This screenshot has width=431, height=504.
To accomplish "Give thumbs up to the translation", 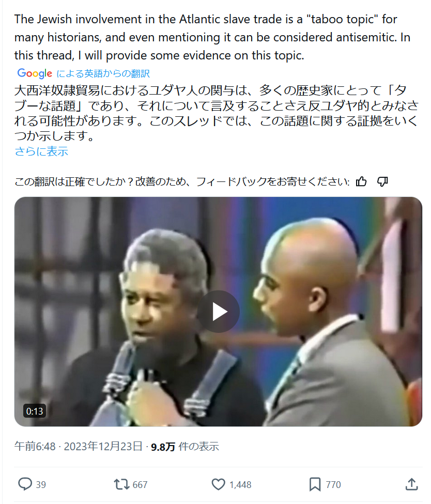I will tap(361, 181).
